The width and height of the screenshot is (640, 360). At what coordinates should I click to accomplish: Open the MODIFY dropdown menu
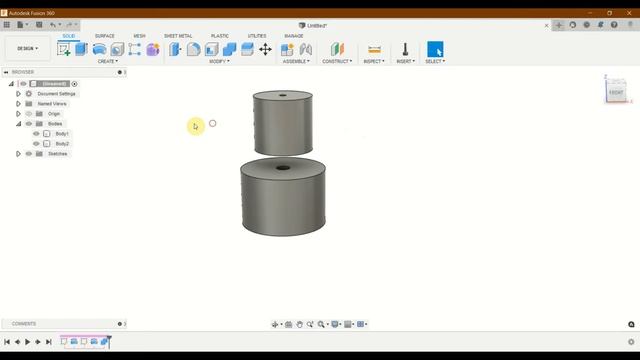point(219,61)
